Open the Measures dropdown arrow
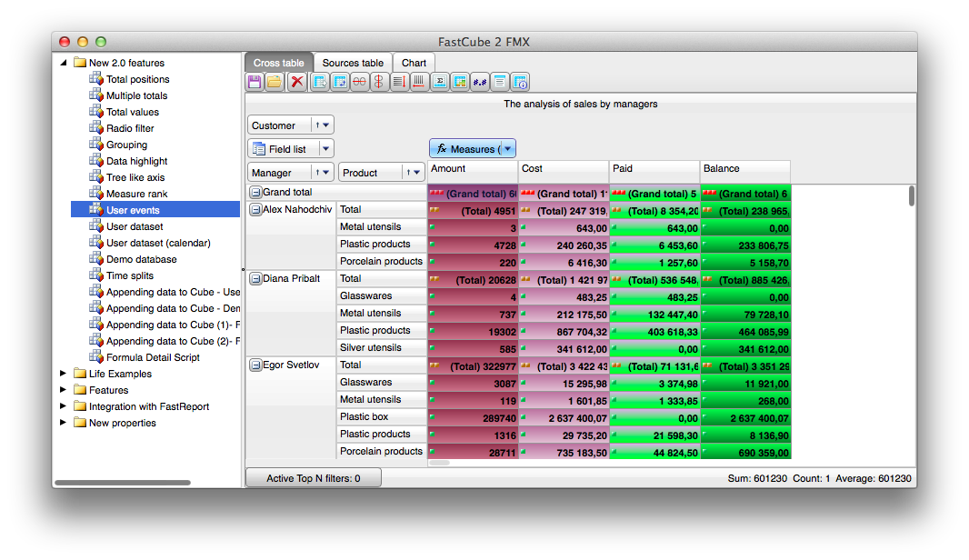This screenshot has height=560, width=969. click(507, 148)
